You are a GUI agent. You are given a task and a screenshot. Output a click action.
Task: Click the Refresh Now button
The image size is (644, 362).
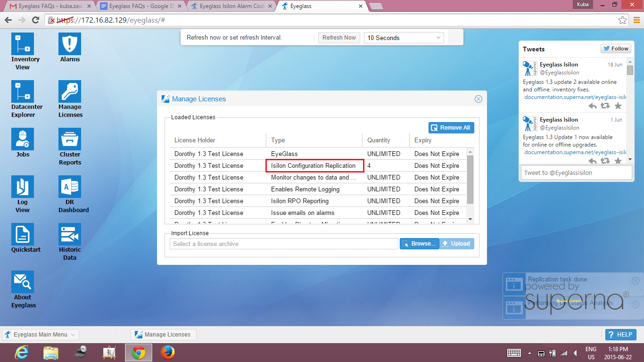click(339, 38)
